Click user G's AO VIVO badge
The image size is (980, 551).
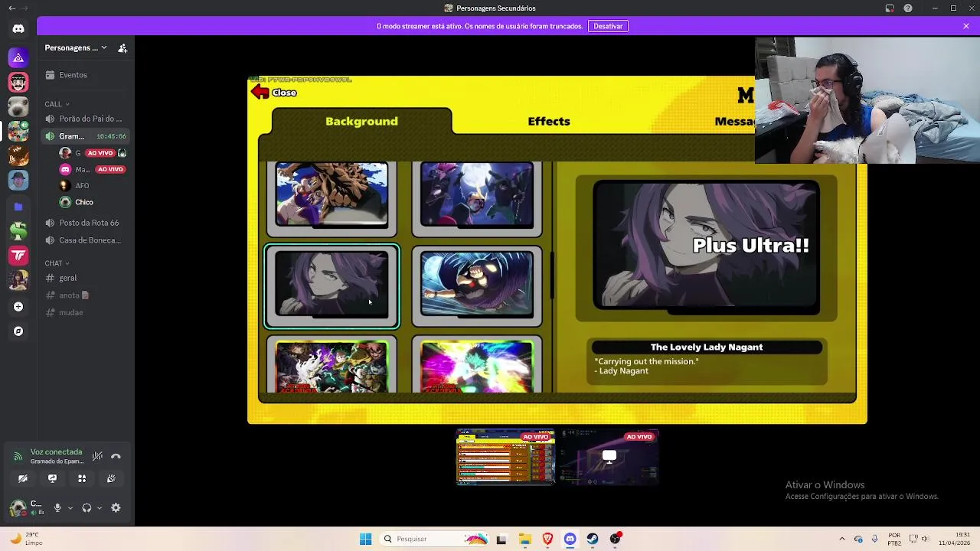(100, 153)
